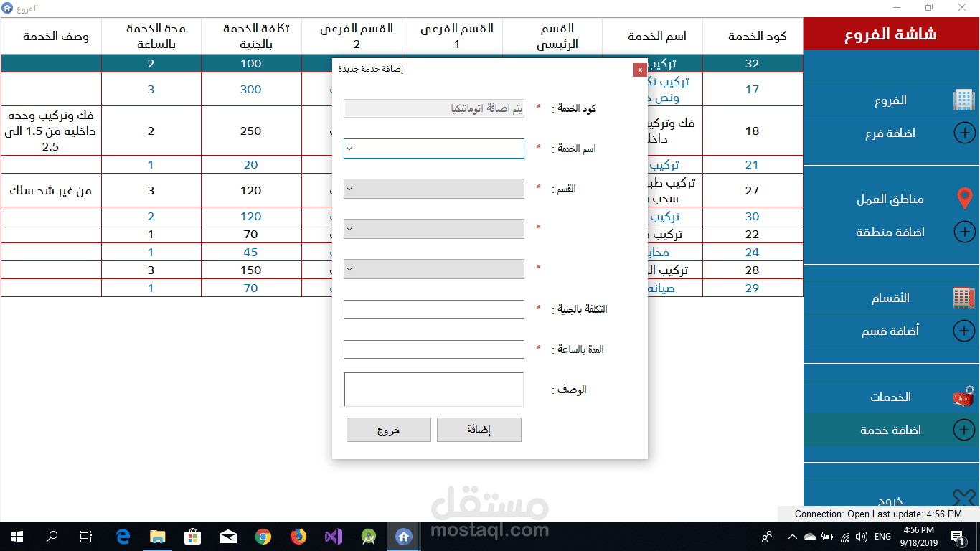980x551 pixels.
Task: Click the القسم الرئيسى column header
Action: point(552,37)
